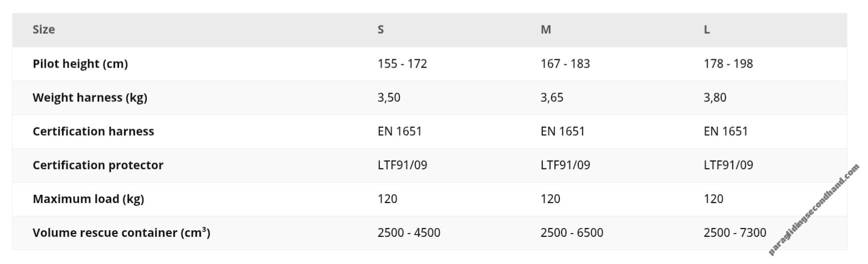Image resolution: width=868 pixels, height=264 pixels.
Task: Click the 'Maximum load (kg)' row label
Action: click(88, 199)
